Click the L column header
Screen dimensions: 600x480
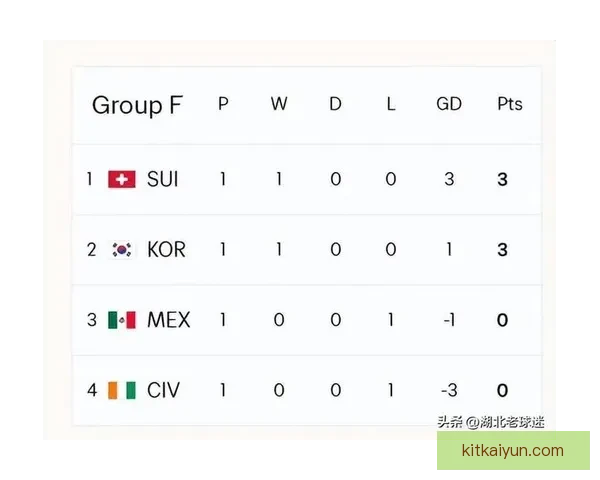391,104
